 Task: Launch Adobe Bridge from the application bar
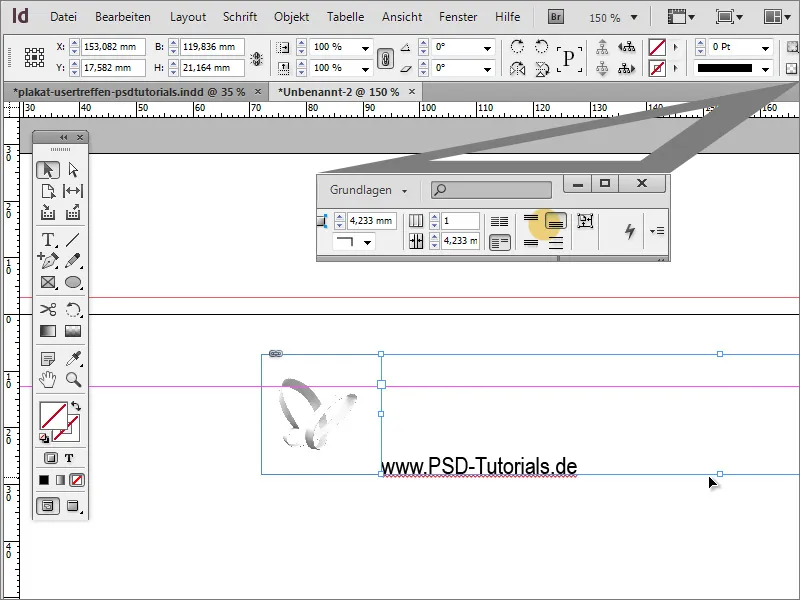pos(554,16)
